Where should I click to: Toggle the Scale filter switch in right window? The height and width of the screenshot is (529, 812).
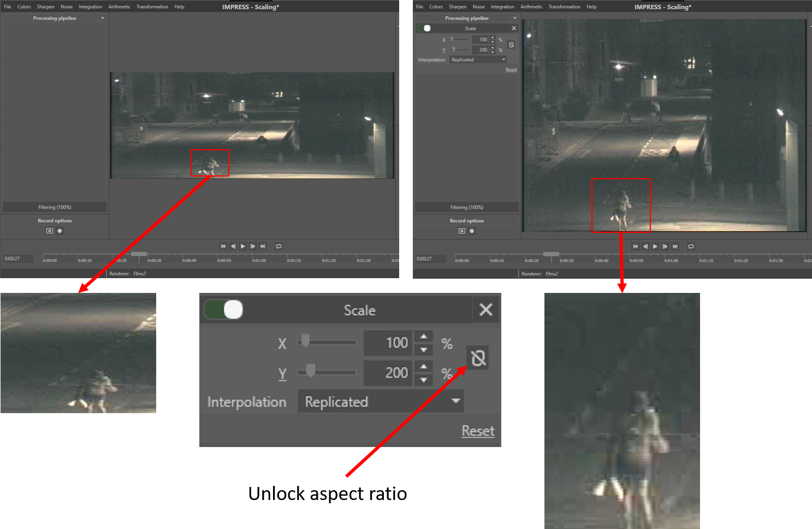coord(424,28)
